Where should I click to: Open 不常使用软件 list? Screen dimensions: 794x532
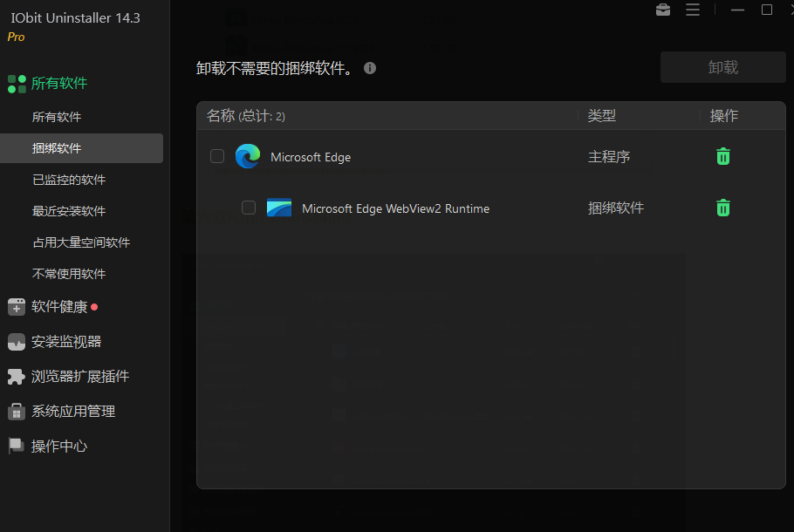(x=69, y=274)
